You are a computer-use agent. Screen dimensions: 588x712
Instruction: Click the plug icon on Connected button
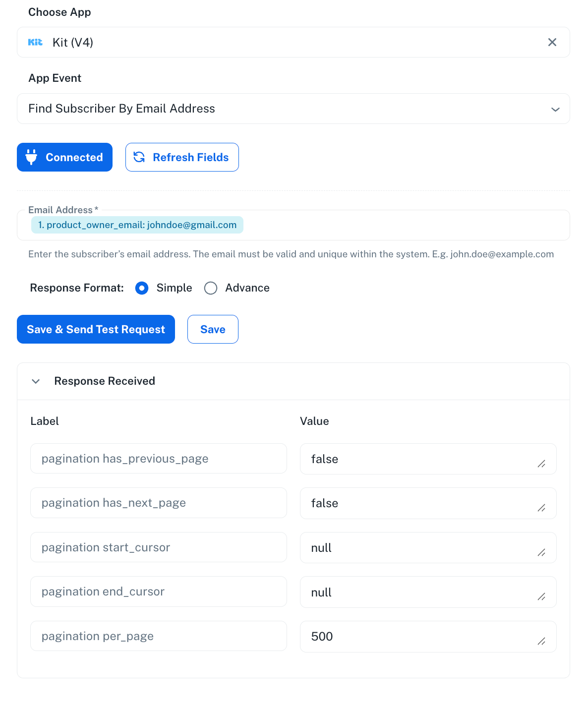coord(31,157)
